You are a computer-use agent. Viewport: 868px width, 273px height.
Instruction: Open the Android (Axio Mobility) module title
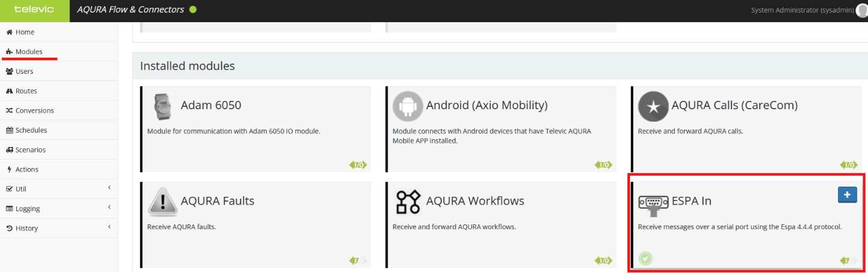tap(486, 106)
